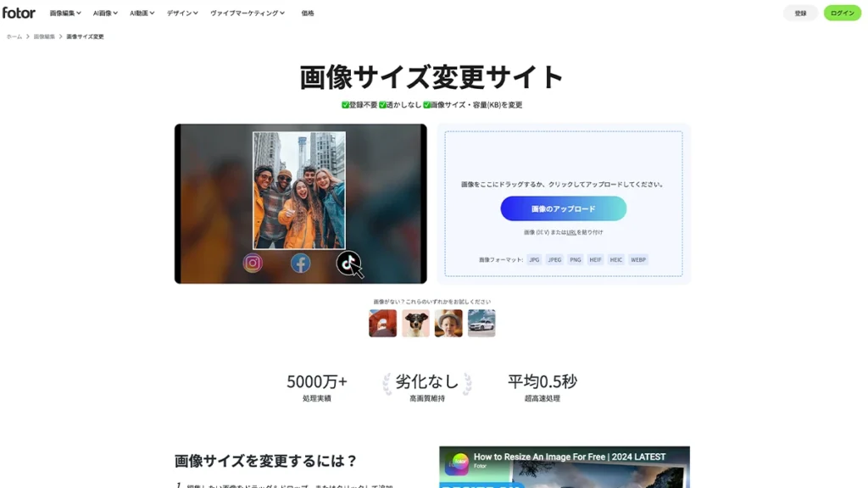Click the dashed upload drop area
868x488 pixels.
[x=564, y=203]
